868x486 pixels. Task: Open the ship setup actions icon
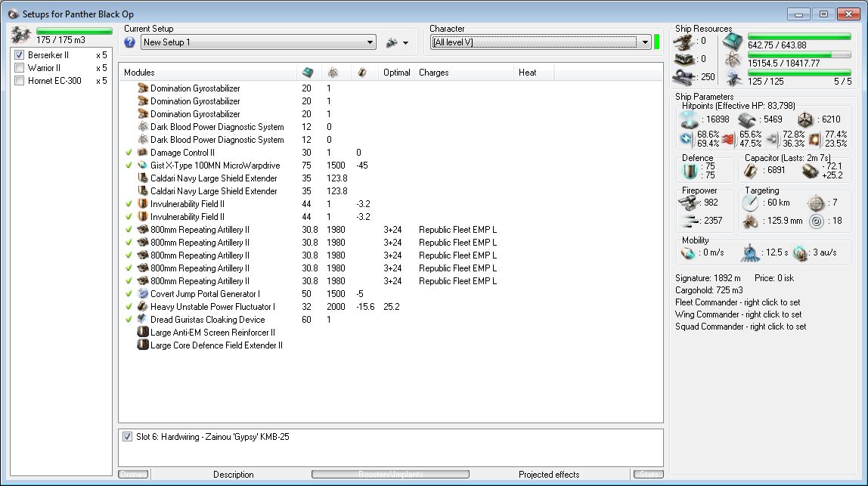tap(392, 42)
